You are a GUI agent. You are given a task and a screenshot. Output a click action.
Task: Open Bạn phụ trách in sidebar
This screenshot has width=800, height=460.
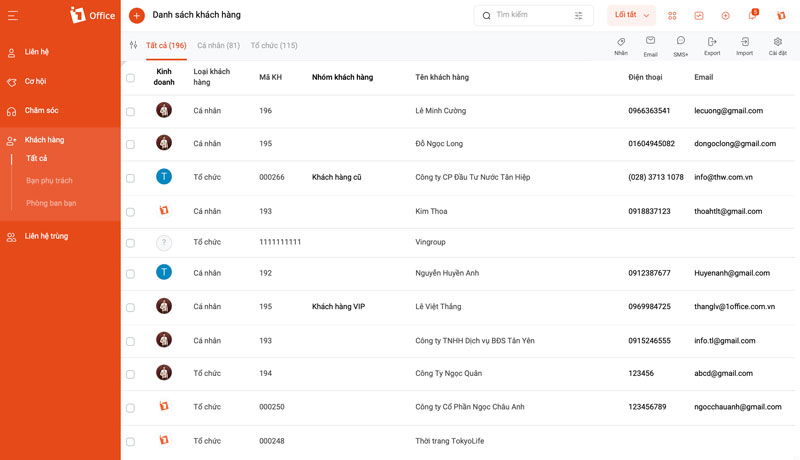(49, 181)
